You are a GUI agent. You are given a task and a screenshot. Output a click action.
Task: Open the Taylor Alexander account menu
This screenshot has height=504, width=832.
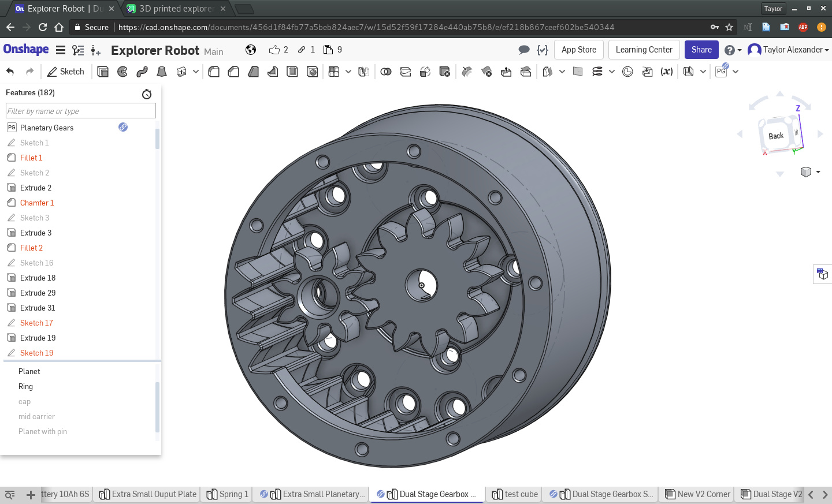coord(788,50)
